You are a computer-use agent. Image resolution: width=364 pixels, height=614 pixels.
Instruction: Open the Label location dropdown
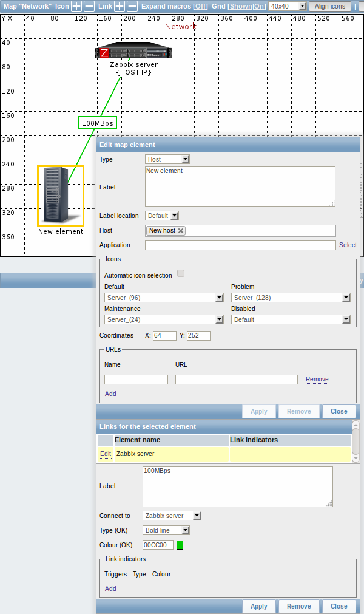[162, 216]
